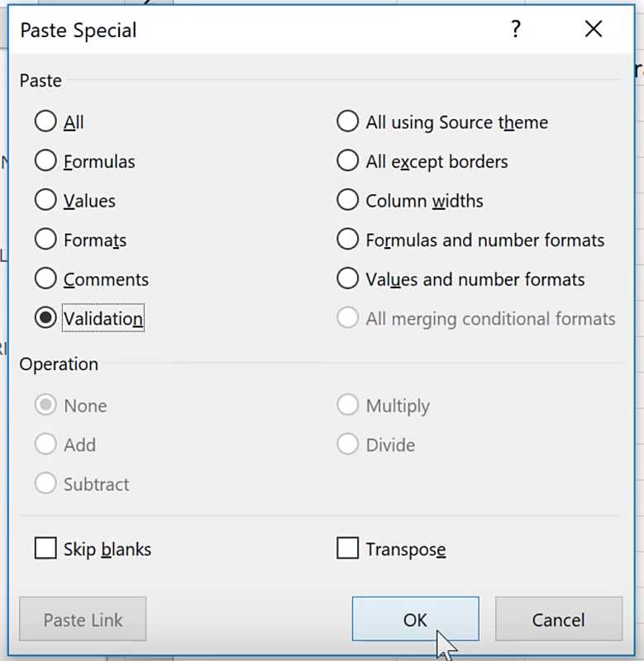Close the Paste Special dialog window
The height and width of the screenshot is (661, 644).
click(593, 31)
